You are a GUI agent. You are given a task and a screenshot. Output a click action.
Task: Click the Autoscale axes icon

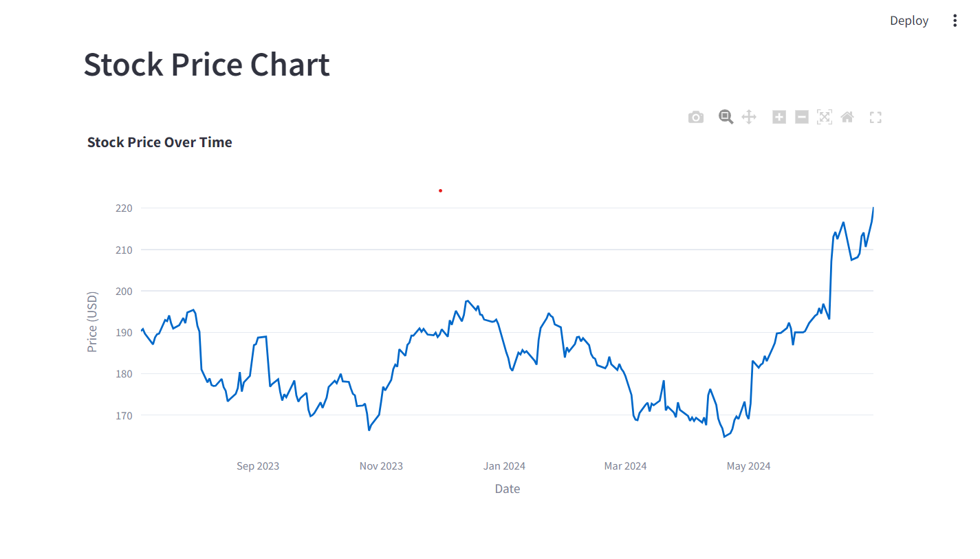point(825,118)
